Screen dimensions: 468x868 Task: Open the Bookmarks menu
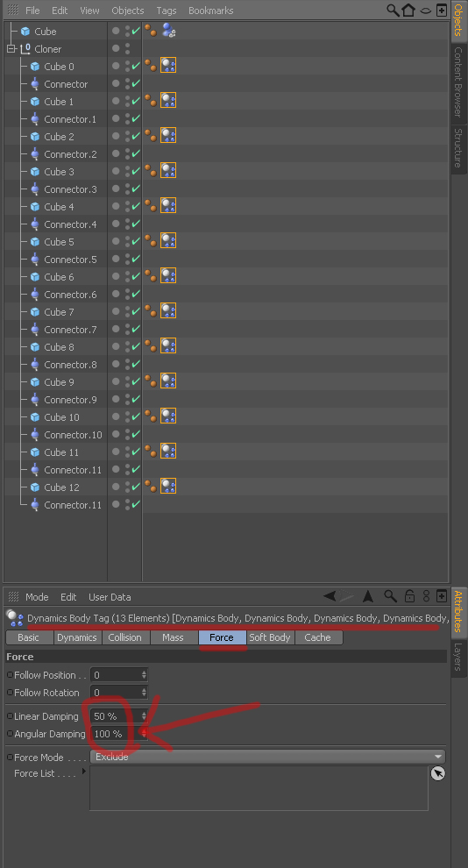coord(210,11)
